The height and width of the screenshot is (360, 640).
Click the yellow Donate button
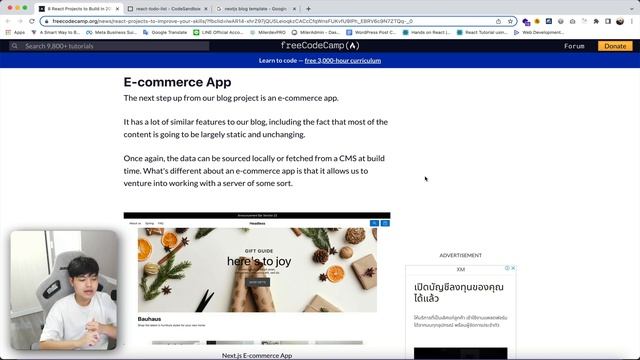point(615,46)
